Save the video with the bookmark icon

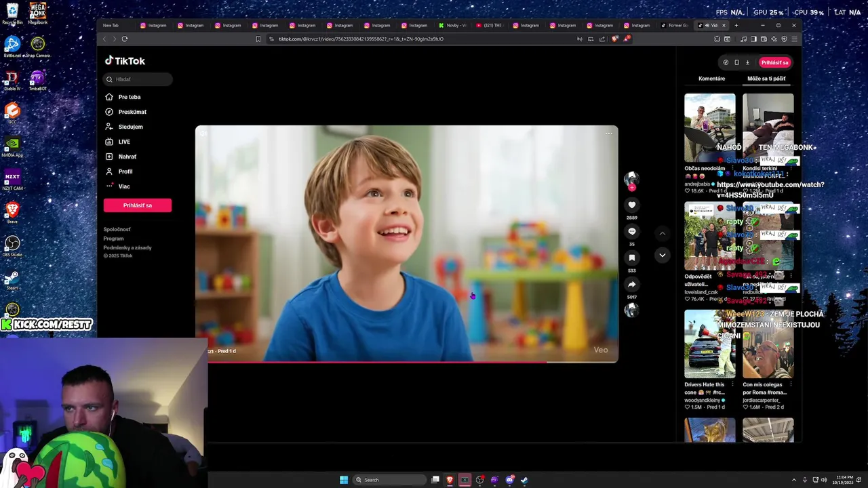631,258
